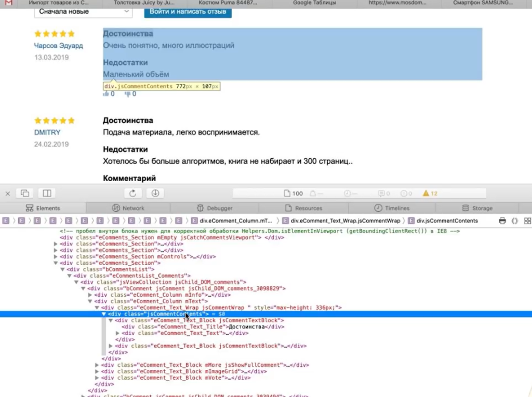Reload the page from the inspector toolbar
Viewport: 532px width, 397px height.
coord(132,194)
